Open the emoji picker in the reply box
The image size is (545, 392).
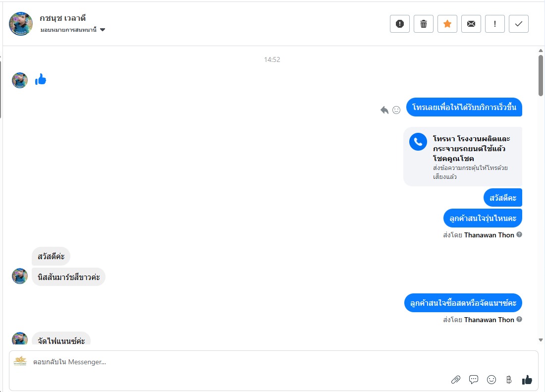491,380
